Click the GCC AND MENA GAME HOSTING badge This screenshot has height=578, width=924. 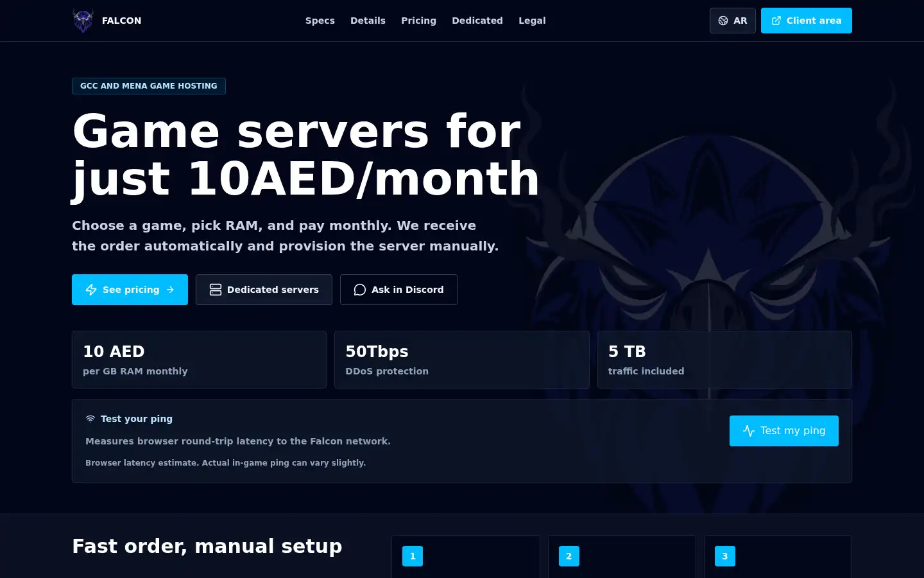click(x=149, y=86)
